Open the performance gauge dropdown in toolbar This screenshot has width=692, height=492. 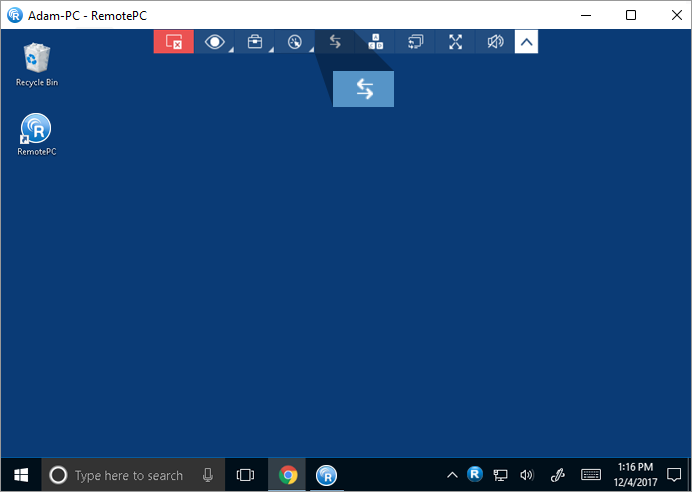(294, 42)
